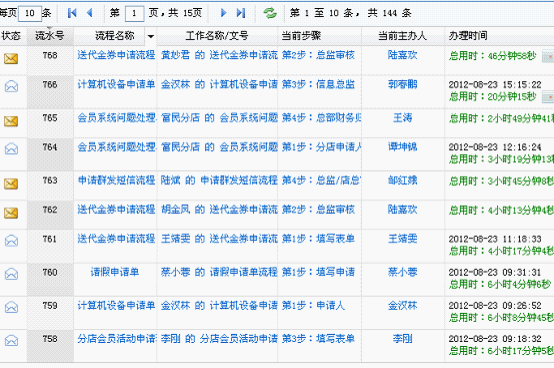Click handler 邮红娣 in row 763
This screenshot has width=554, height=368.
pyautogui.click(x=402, y=180)
